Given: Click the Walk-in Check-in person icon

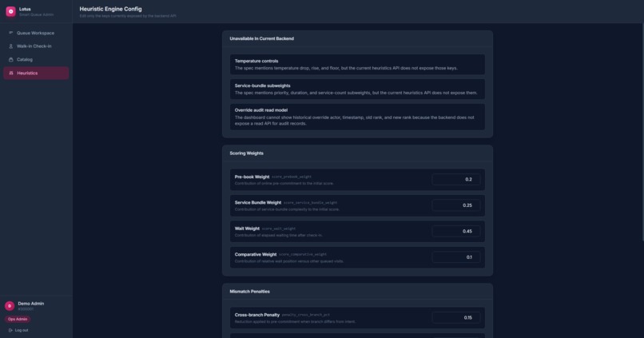Looking at the screenshot, I should [10, 46].
